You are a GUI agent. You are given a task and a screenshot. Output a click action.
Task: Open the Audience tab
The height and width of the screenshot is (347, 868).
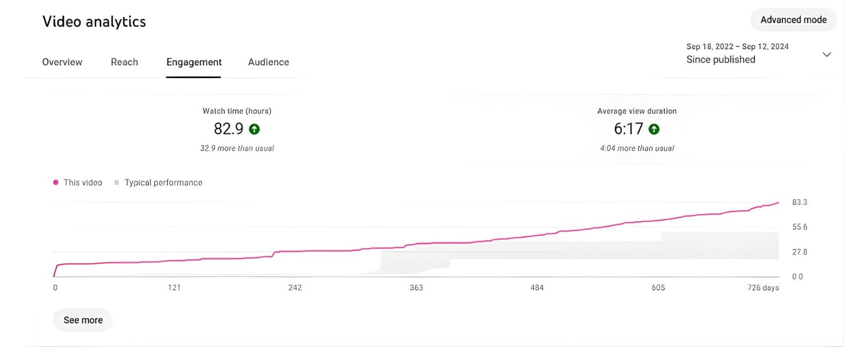[268, 62]
